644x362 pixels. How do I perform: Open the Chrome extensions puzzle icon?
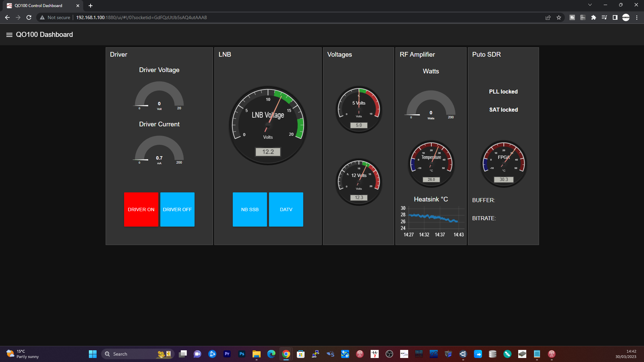(x=593, y=17)
